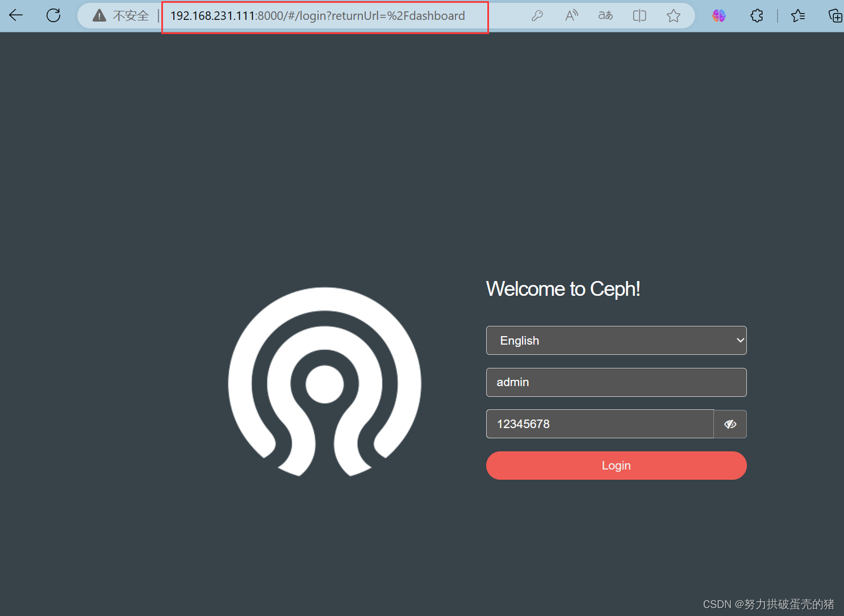This screenshot has width=844, height=616.
Task: Open the favorites list icon
Action: coord(798,16)
